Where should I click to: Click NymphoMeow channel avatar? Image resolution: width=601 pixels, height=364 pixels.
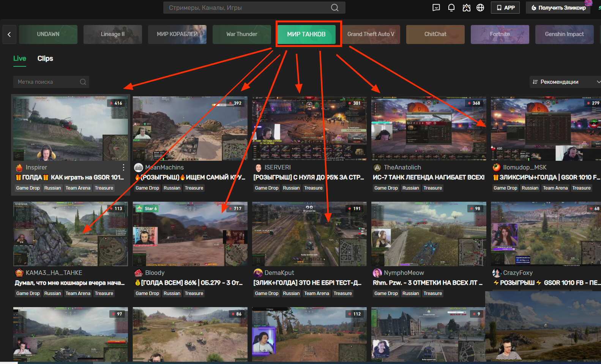pyautogui.click(x=377, y=273)
